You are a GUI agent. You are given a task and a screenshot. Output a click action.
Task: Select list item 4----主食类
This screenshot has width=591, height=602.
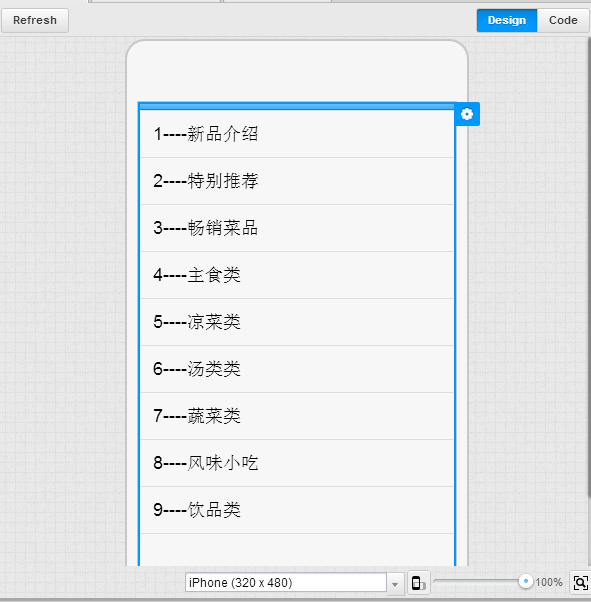[297, 275]
